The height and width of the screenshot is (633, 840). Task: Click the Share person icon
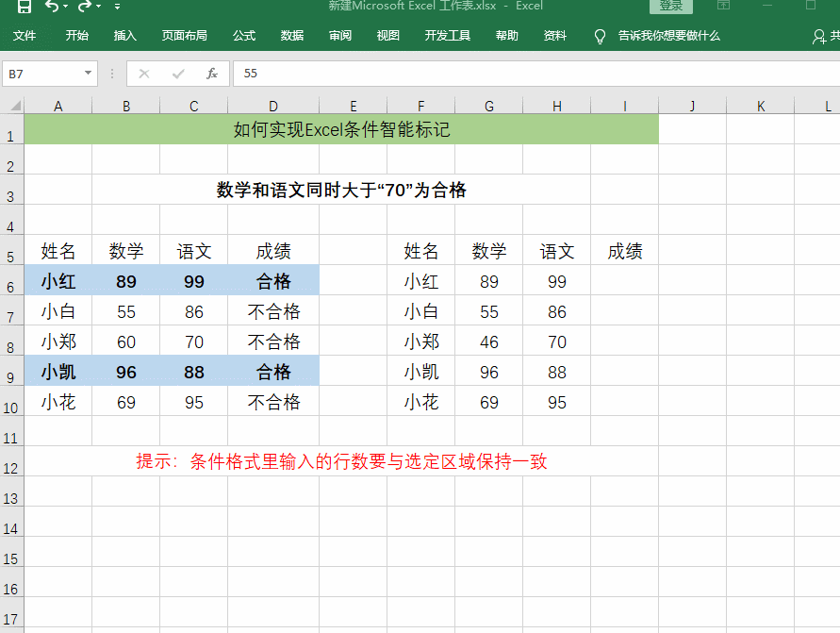(819, 36)
